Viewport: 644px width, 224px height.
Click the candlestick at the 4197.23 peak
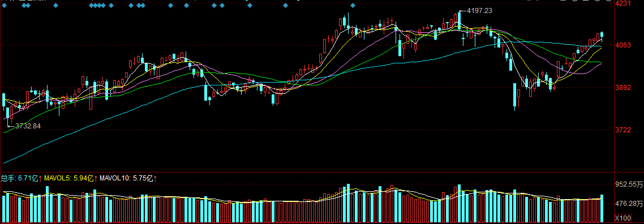click(459, 20)
